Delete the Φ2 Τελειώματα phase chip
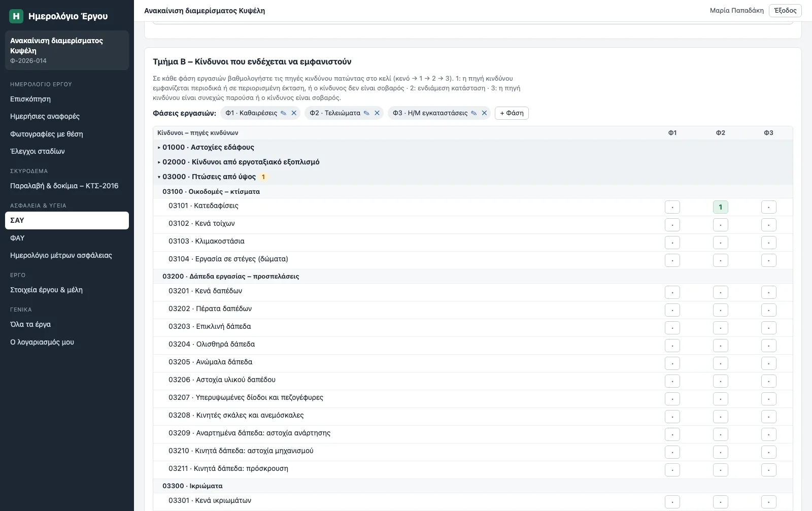812x511 pixels. click(377, 113)
